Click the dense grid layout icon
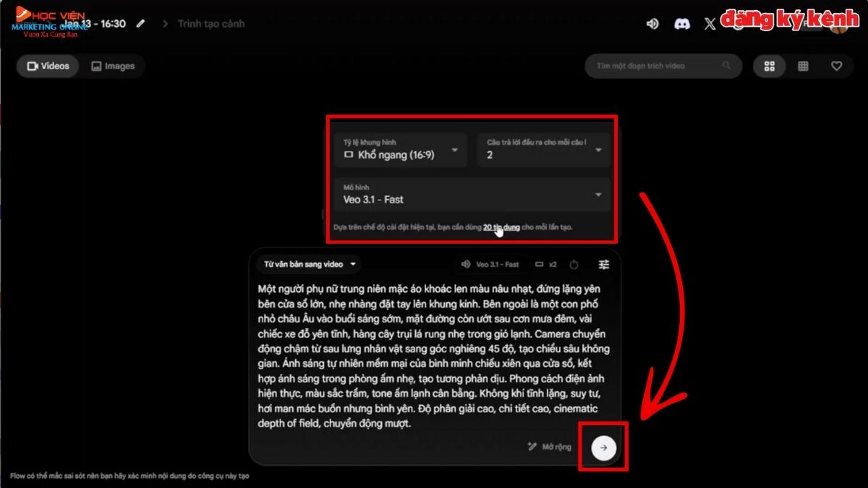The width and height of the screenshot is (868, 488). click(x=803, y=66)
